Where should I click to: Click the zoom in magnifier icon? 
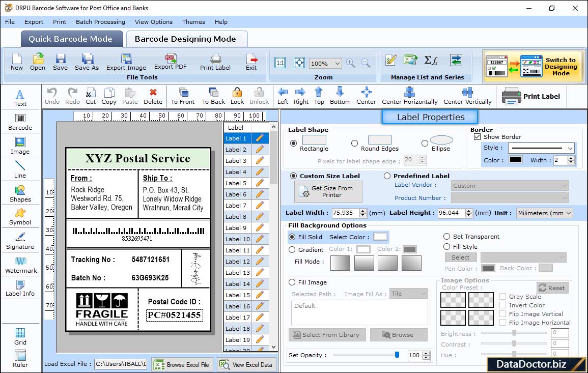click(x=351, y=63)
